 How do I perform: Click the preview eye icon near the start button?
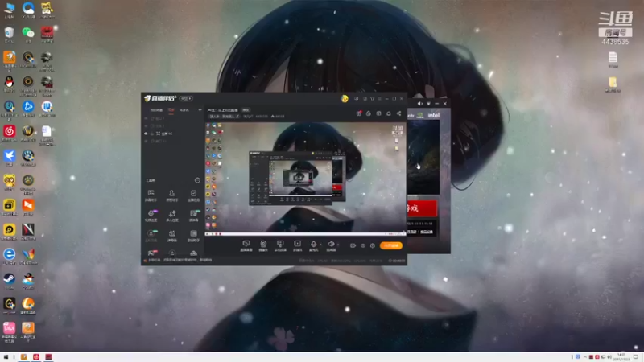point(363,245)
